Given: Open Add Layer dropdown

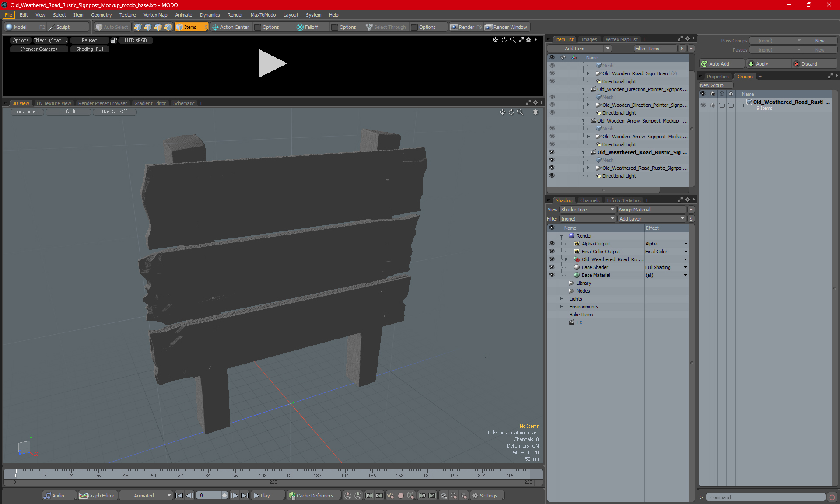Looking at the screenshot, I should click(x=651, y=219).
